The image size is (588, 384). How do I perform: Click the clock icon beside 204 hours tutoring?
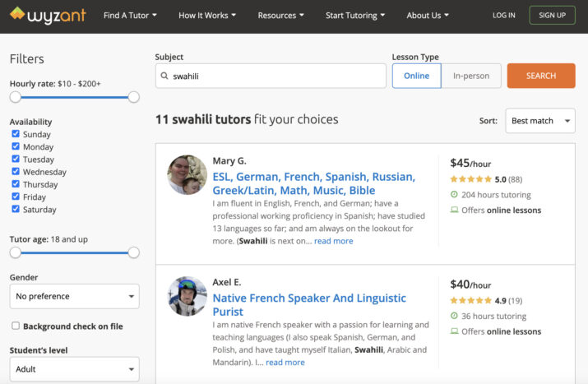pos(454,194)
